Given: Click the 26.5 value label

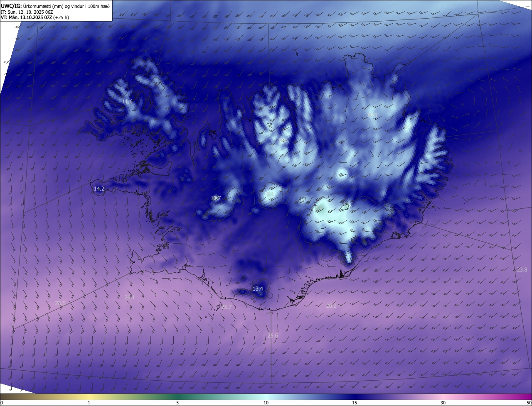Looking at the screenshot, I should tap(60, 303).
